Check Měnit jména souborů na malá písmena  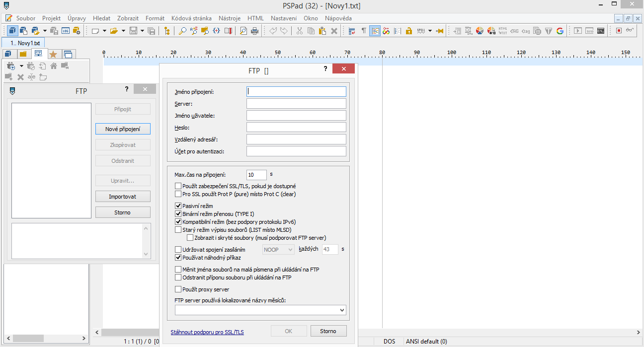pos(178,270)
